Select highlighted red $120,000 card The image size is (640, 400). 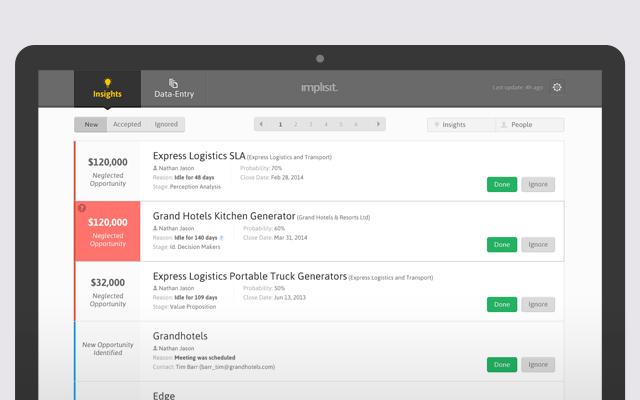coord(108,231)
